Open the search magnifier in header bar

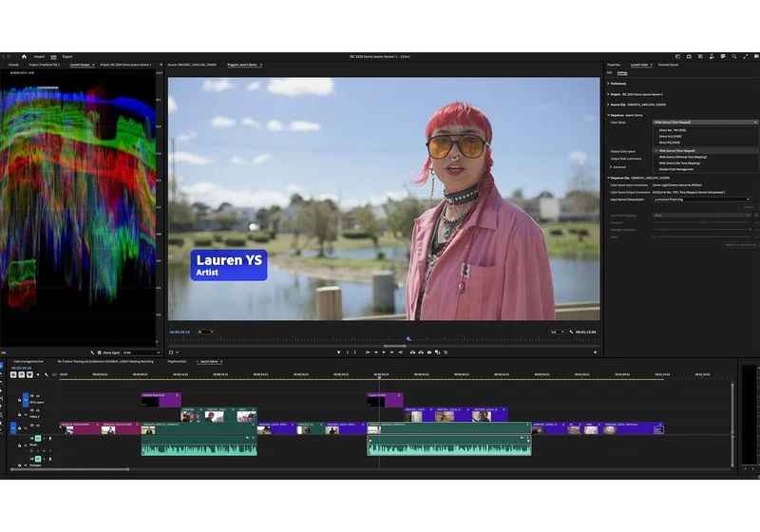733,57
